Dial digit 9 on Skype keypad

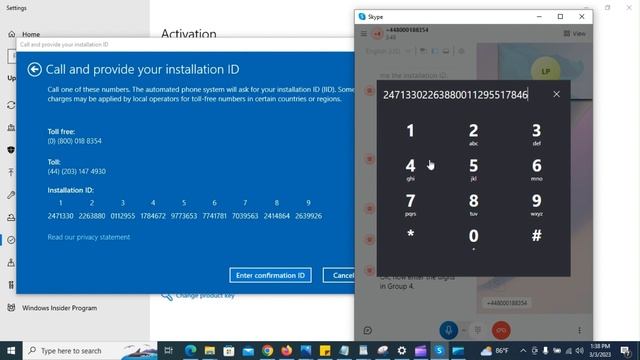coord(536,204)
